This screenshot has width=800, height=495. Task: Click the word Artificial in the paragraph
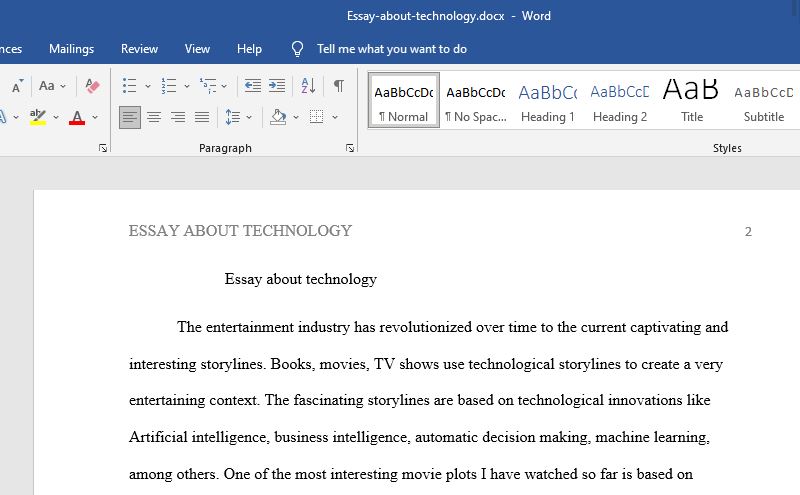159,437
